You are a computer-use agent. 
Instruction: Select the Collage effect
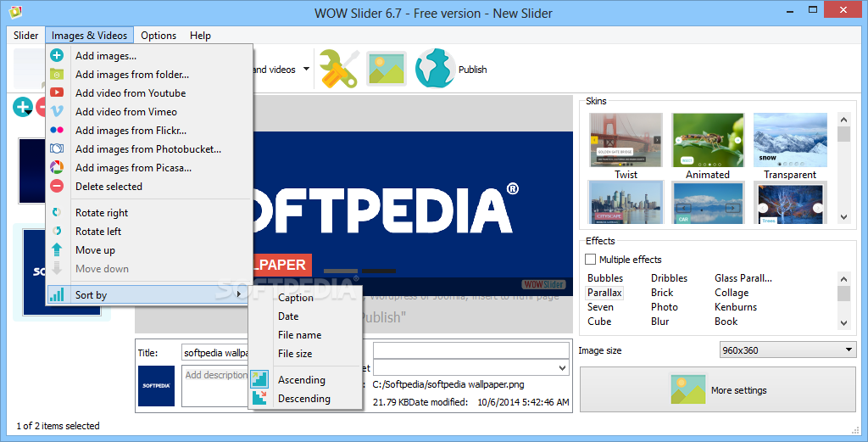732,293
